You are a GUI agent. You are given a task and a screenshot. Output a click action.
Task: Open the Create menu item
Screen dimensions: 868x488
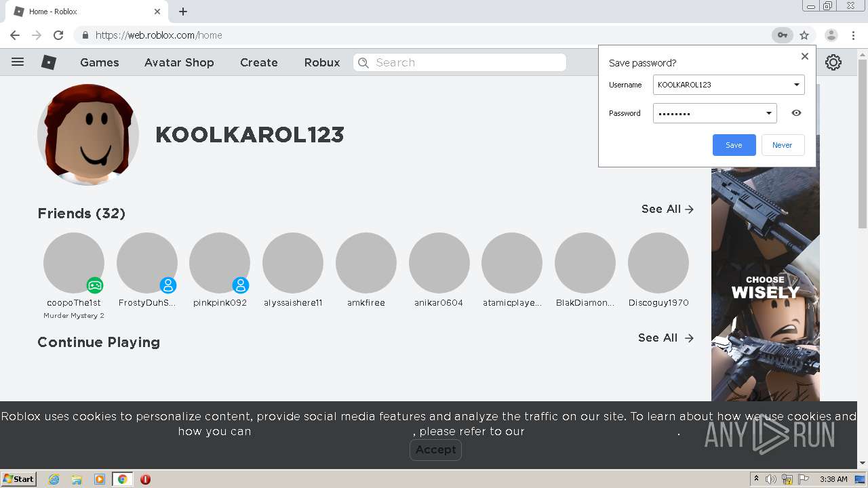(259, 62)
